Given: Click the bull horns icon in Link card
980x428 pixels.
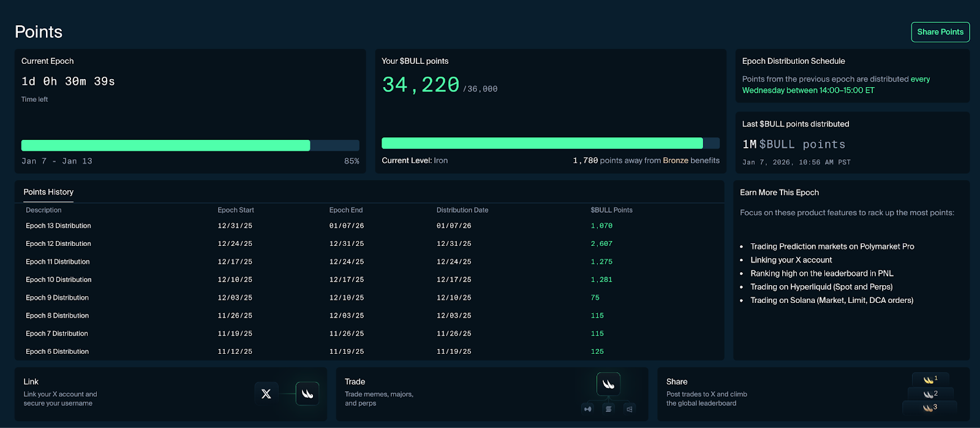Looking at the screenshot, I should [x=307, y=394].
